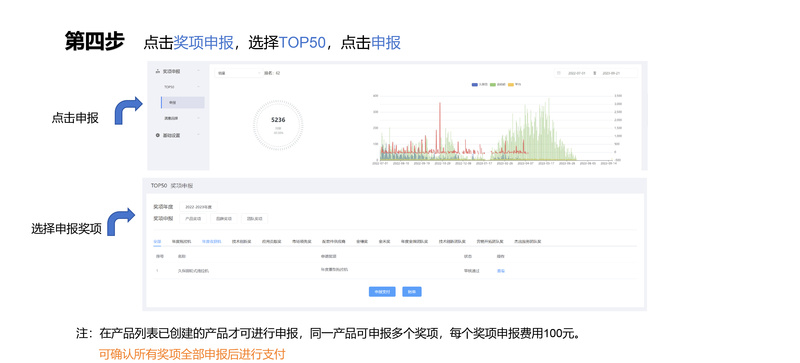Screen dimensions: 800x363
Task: Click the calendar icon in the date range field
Action: (559, 73)
